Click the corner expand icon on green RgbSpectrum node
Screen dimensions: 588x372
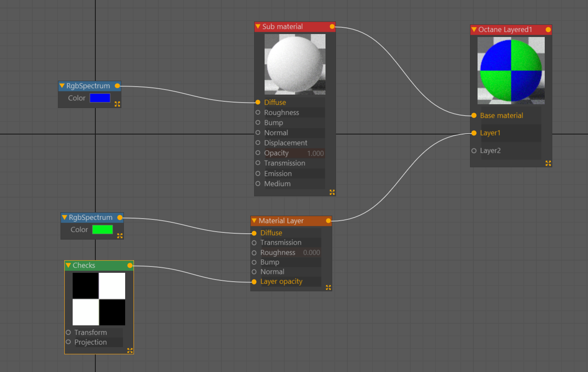coord(120,236)
